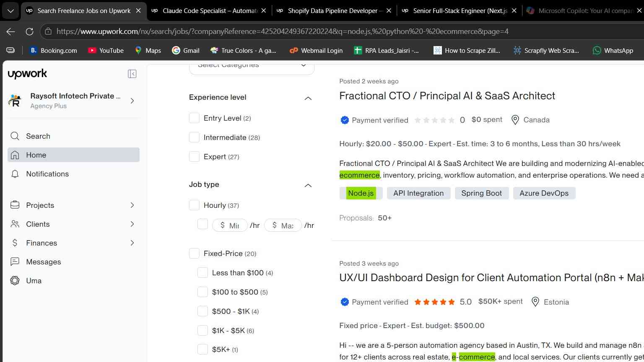The width and height of the screenshot is (644, 362).
Task: Open Uma assistant icon
Action: click(x=15, y=281)
